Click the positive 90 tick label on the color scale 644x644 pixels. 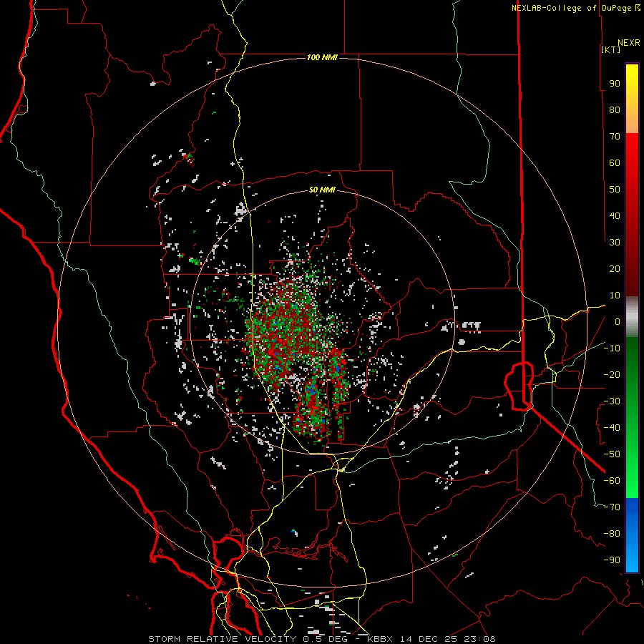[x=615, y=84]
